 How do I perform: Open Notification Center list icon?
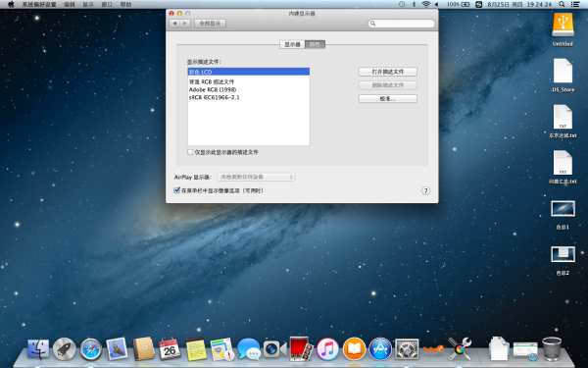(575, 4)
